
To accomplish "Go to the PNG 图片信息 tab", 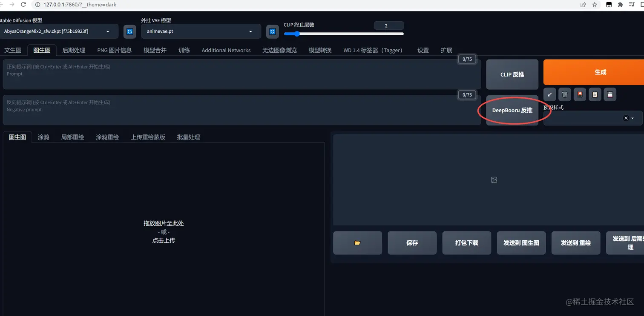I will (x=115, y=50).
